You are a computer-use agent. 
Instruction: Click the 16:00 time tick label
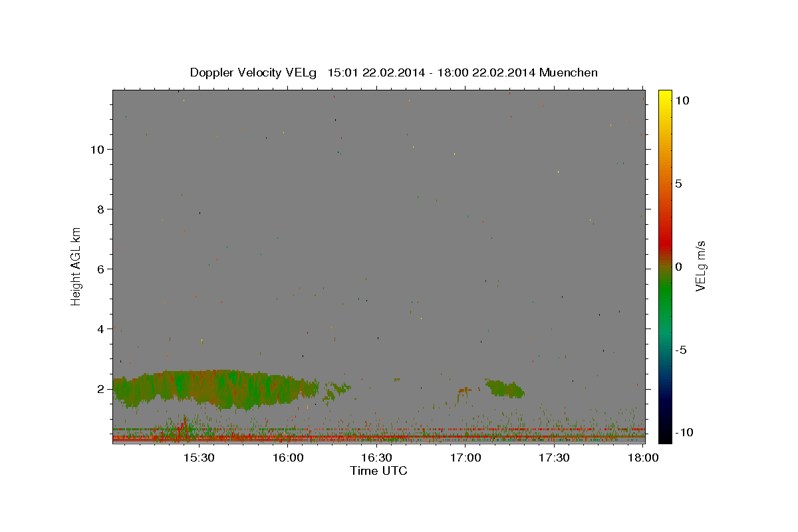[287, 458]
